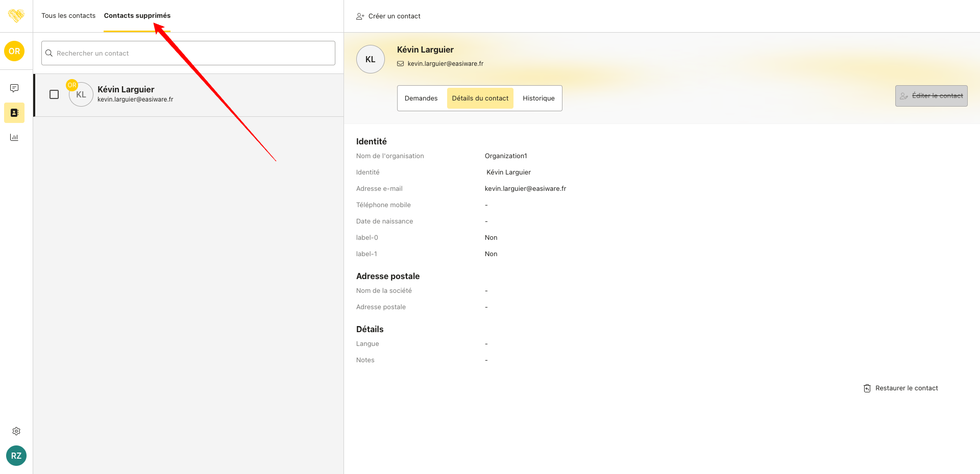Click the search magnifier icon
The width and height of the screenshot is (980, 474).
(x=49, y=53)
